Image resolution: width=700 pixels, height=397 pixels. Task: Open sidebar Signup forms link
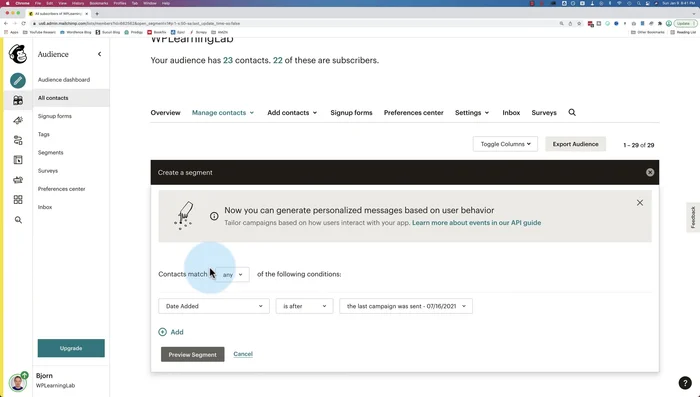pyautogui.click(x=54, y=116)
